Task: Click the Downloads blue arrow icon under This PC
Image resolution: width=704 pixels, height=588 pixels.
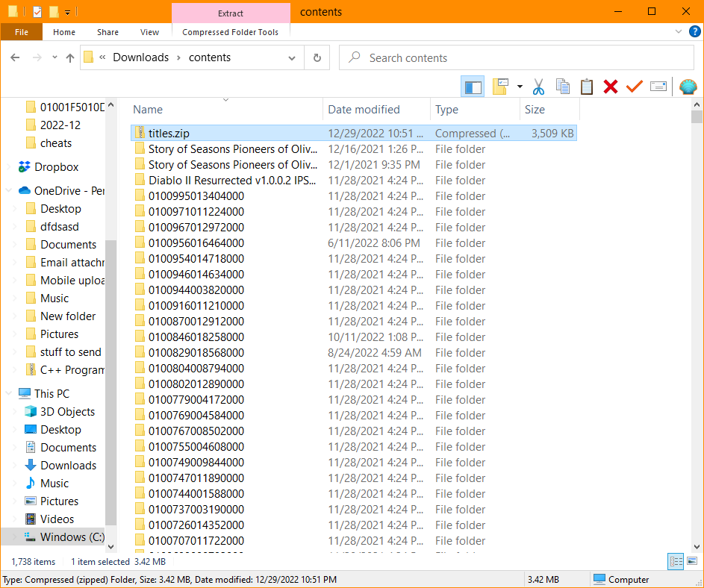Action: [30, 466]
